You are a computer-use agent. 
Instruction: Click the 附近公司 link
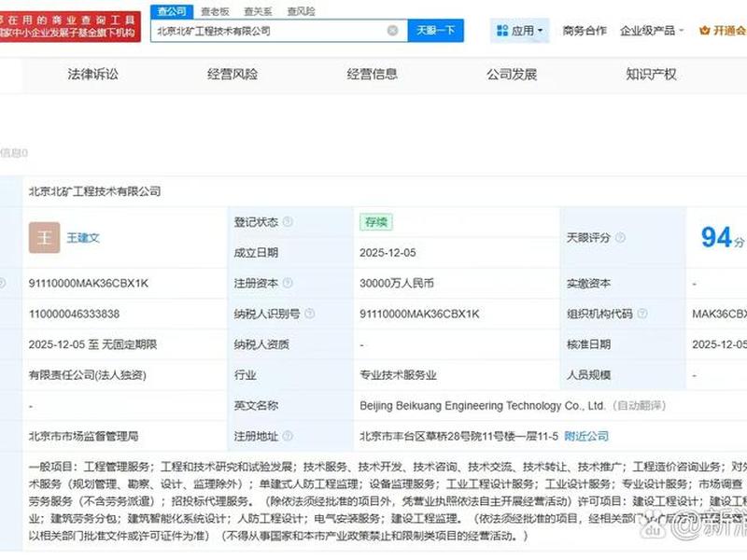click(x=586, y=436)
